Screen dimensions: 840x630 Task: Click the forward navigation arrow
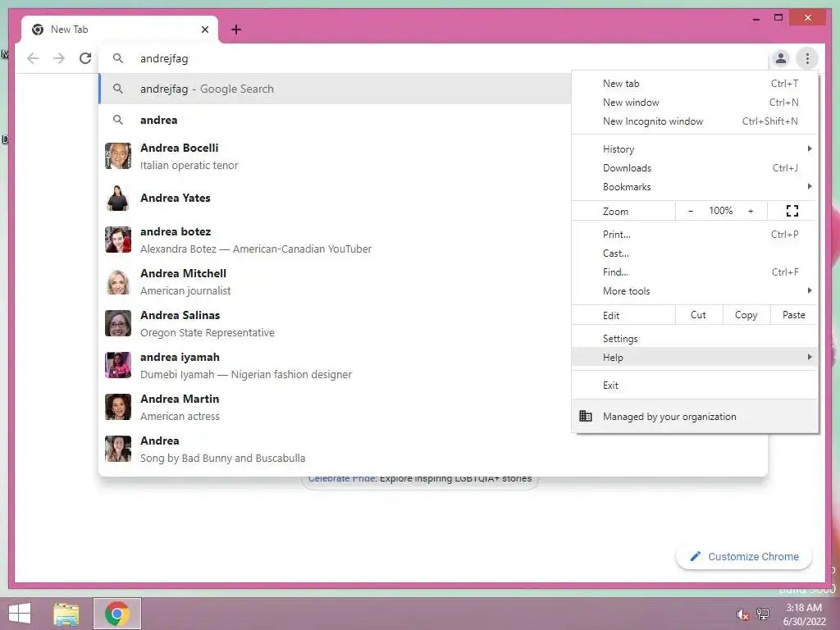click(x=59, y=58)
